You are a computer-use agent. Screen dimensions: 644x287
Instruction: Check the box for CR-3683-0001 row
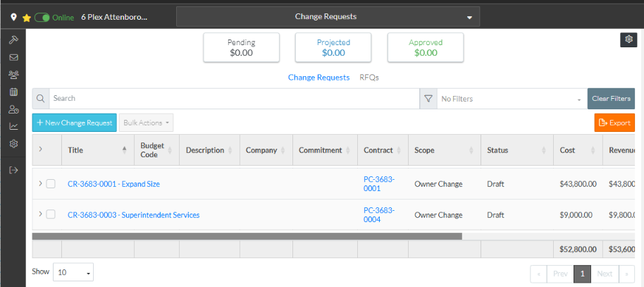tap(51, 184)
